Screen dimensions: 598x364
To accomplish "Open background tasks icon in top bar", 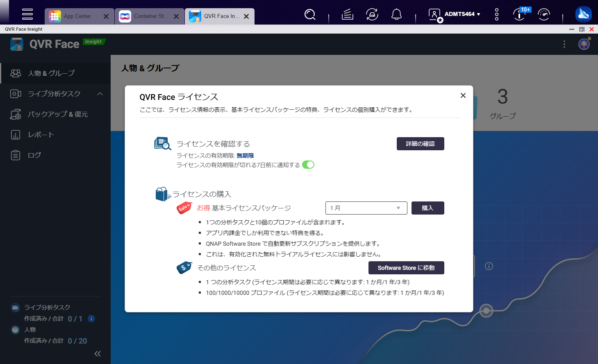I will pos(348,15).
